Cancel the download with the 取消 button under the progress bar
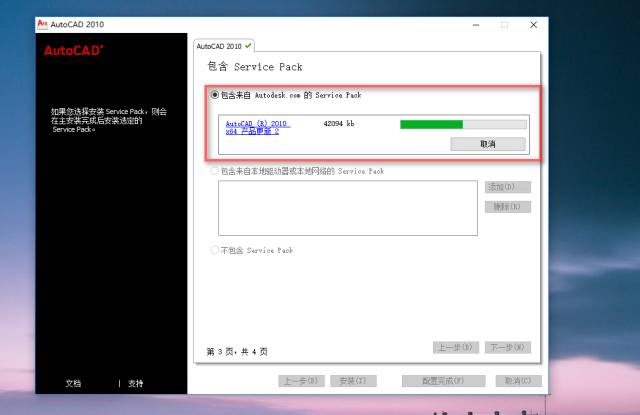Screen dimensions: 640x415 coord(488,144)
